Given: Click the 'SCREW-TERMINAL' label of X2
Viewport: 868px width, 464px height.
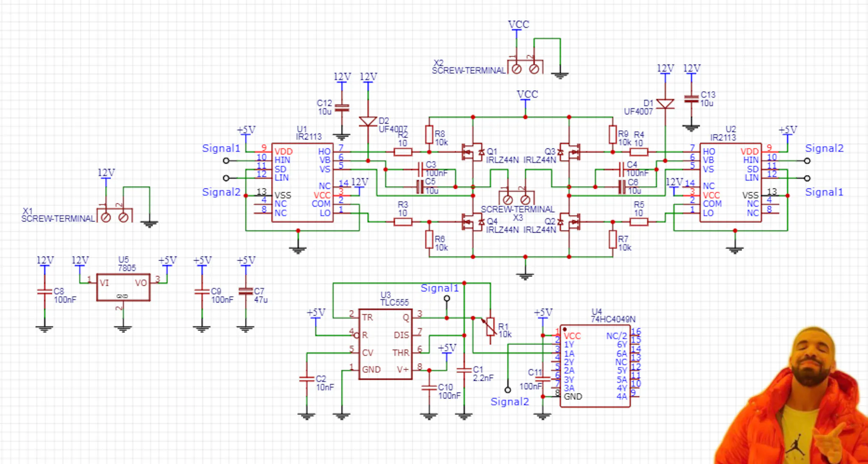Looking at the screenshot, I should (468, 71).
